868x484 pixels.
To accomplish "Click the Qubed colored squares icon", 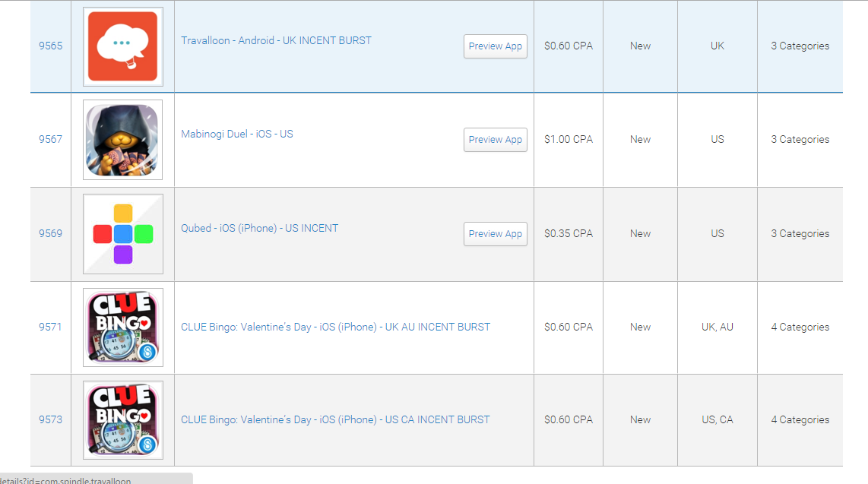I will [122, 234].
